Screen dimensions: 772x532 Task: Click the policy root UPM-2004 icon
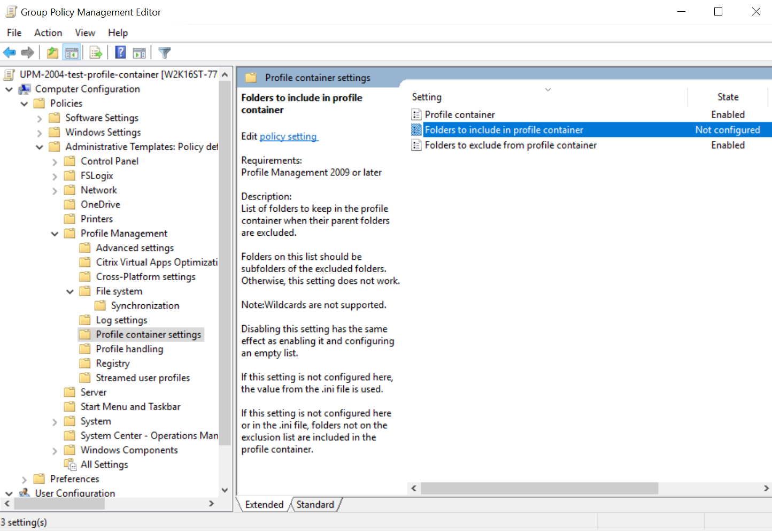coord(9,74)
